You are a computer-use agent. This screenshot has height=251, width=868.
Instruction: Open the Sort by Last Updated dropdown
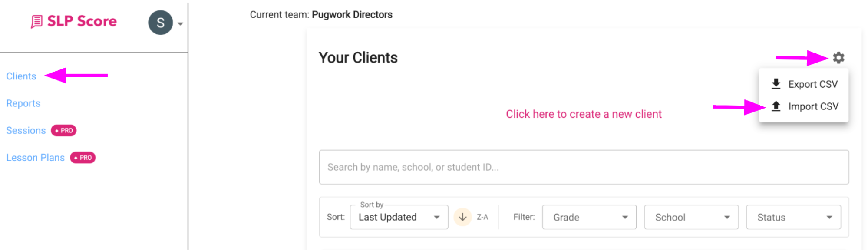click(x=398, y=217)
